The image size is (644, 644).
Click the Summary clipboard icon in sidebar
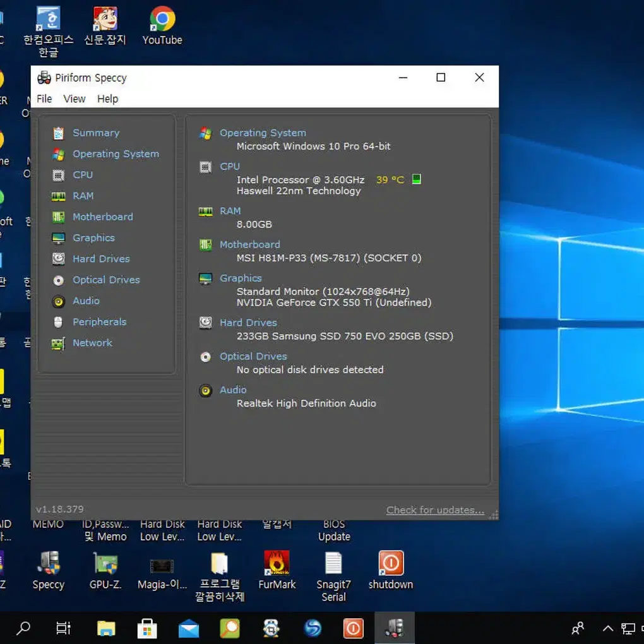[x=58, y=133]
